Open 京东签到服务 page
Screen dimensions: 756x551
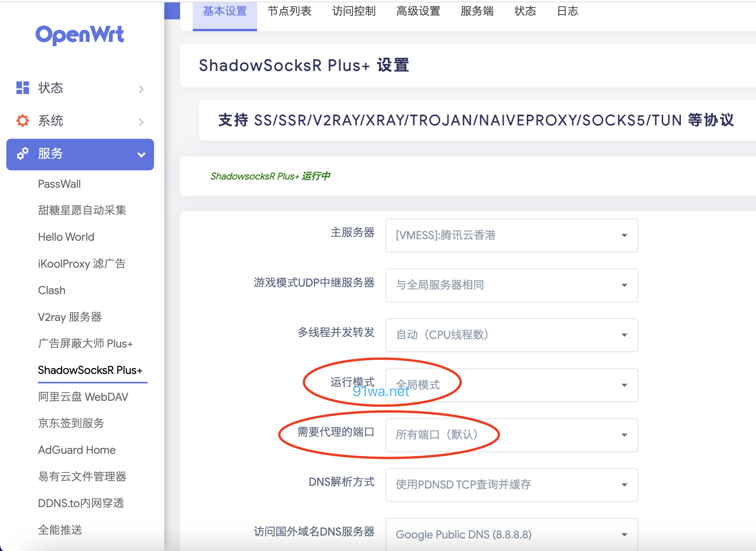coord(71,423)
